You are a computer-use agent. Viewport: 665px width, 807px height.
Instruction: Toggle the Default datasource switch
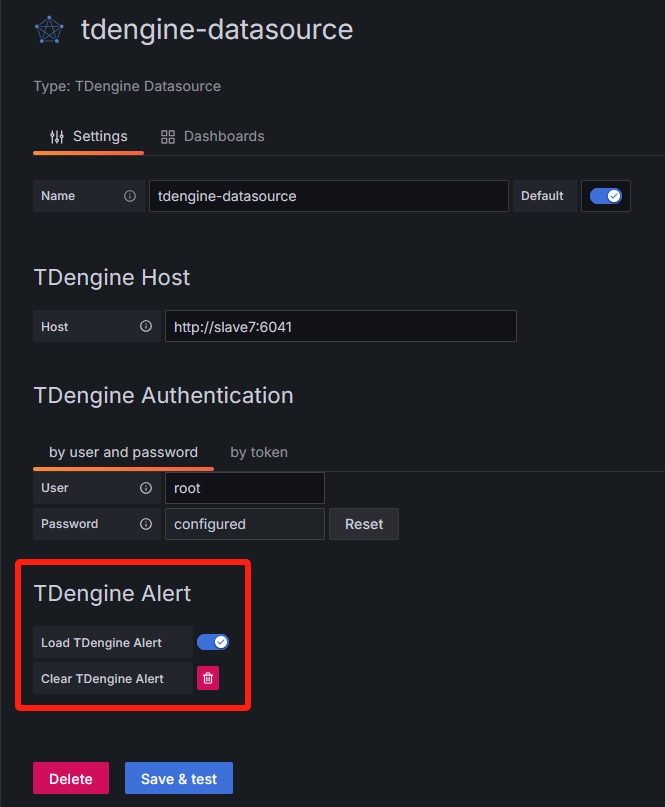pyautogui.click(x=605, y=196)
